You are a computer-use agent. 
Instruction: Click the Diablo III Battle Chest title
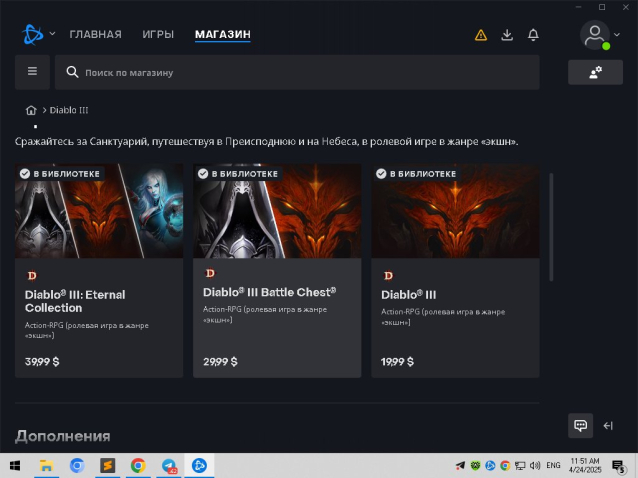pos(269,292)
